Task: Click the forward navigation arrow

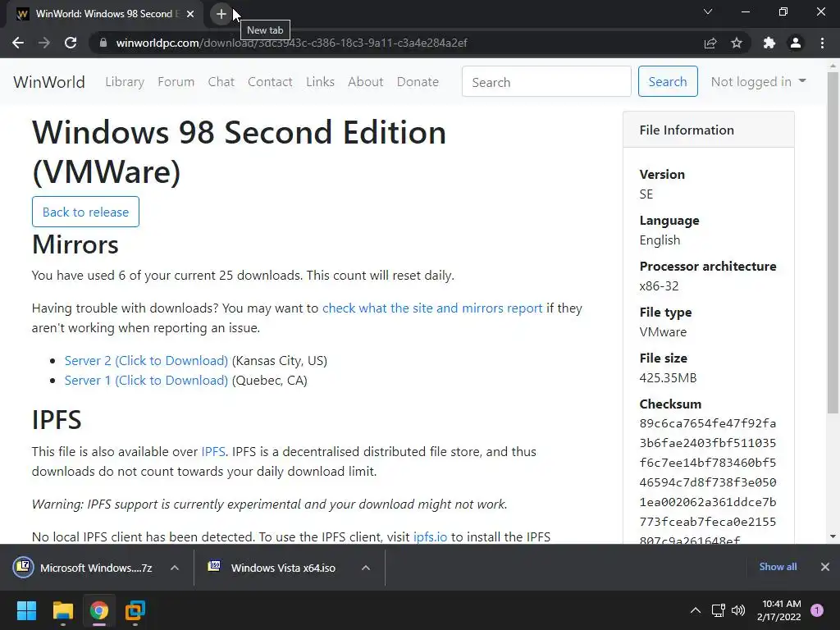Action: (x=44, y=43)
